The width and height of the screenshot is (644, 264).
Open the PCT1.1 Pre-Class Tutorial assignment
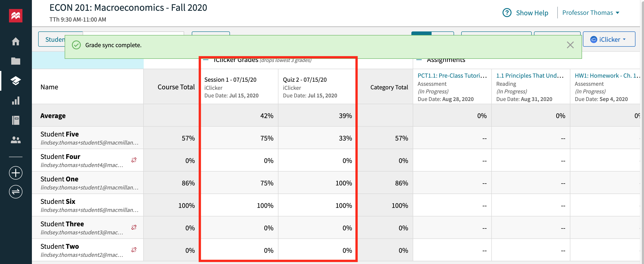[452, 75]
